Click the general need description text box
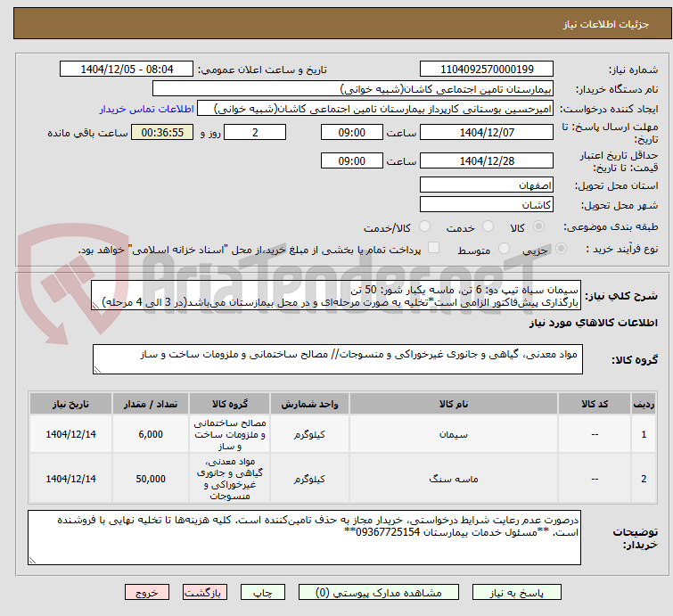This screenshot has height=616, width=673. (x=336, y=295)
